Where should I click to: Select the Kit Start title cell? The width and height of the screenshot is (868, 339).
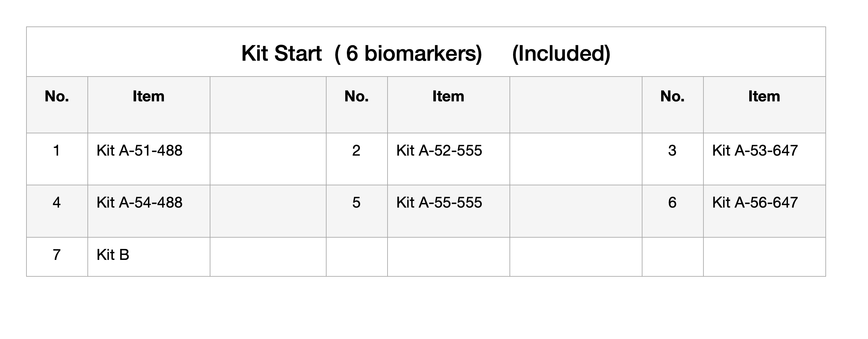(426, 52)
